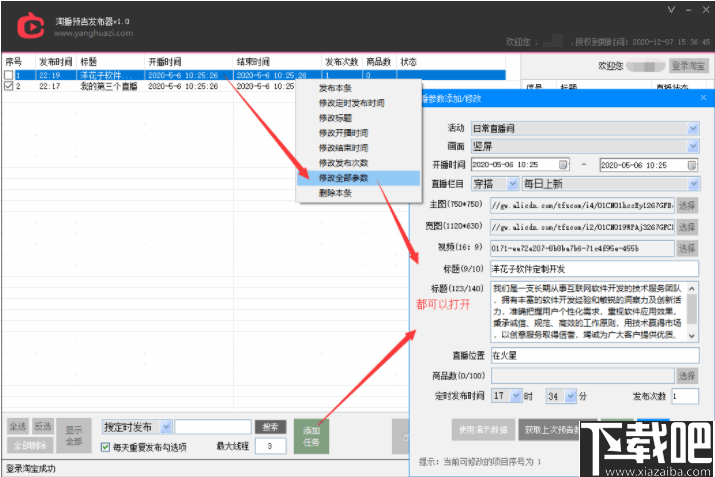Click 选择 button beside 主图 field
Image resolution: width=715 pixels, height=477 pixels.
687,206
